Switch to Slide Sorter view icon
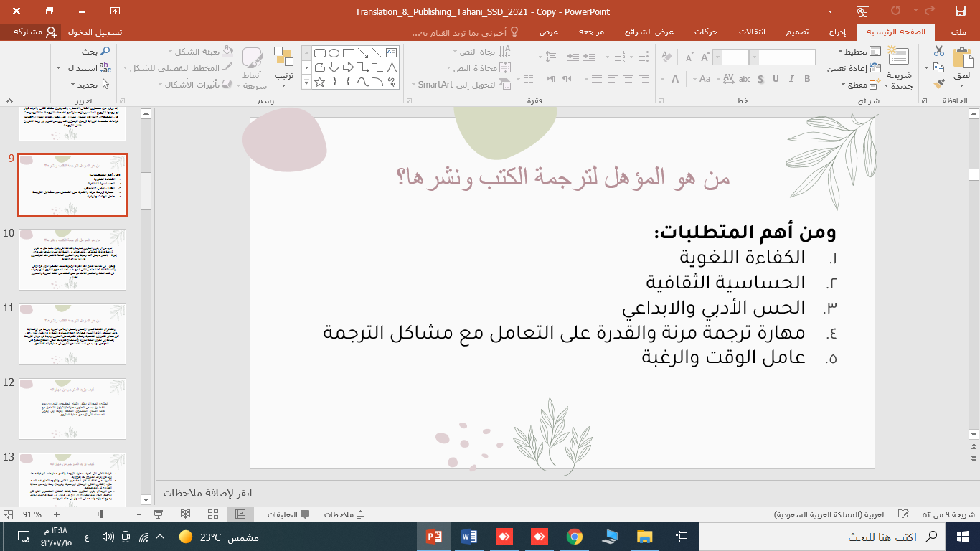The height and width of the screenshot is (551, 980). (212, 514)
